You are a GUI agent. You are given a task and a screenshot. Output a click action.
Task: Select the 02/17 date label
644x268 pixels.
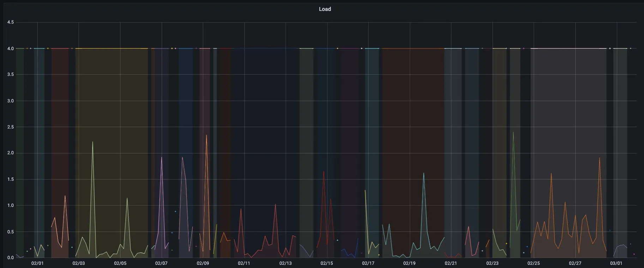tap(368, 263)
